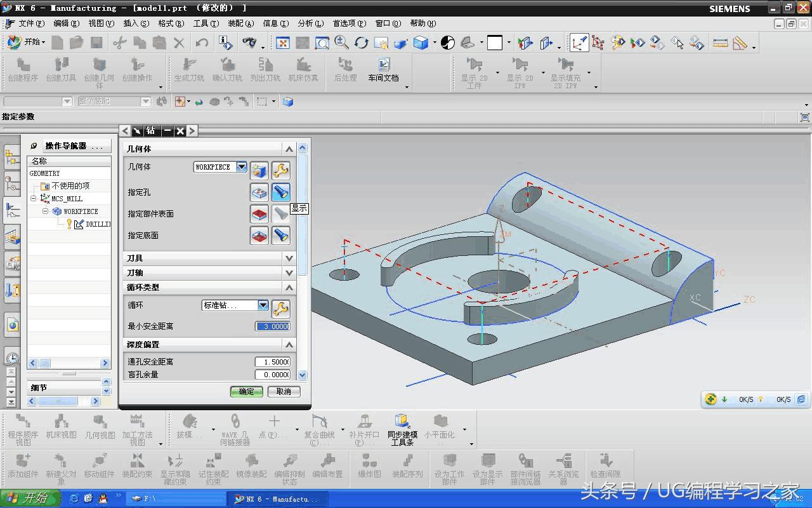Toggle the WCS display icon in toolbar
812x508 pixels.
click(579, 43)
